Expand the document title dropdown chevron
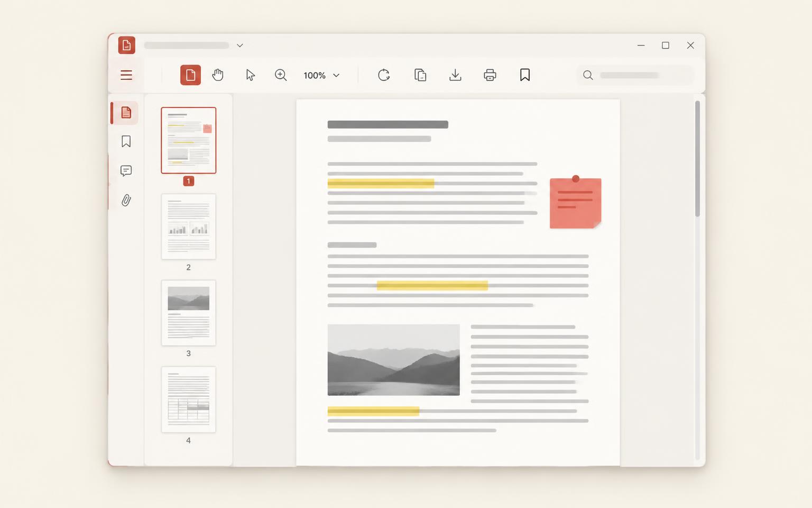Image resolution: width=812 pixels, height=508 pixels. [240, 46]
